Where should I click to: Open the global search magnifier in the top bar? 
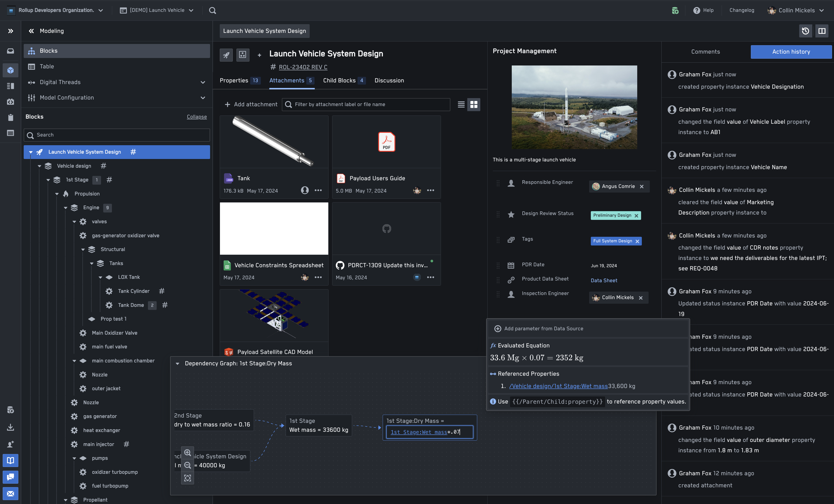212,10
